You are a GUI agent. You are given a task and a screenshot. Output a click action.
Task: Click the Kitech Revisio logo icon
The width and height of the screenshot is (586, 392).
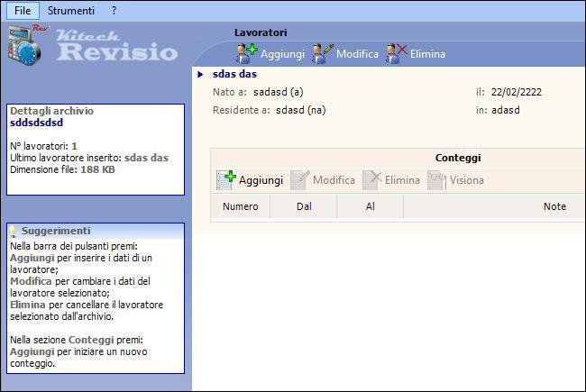25,47
